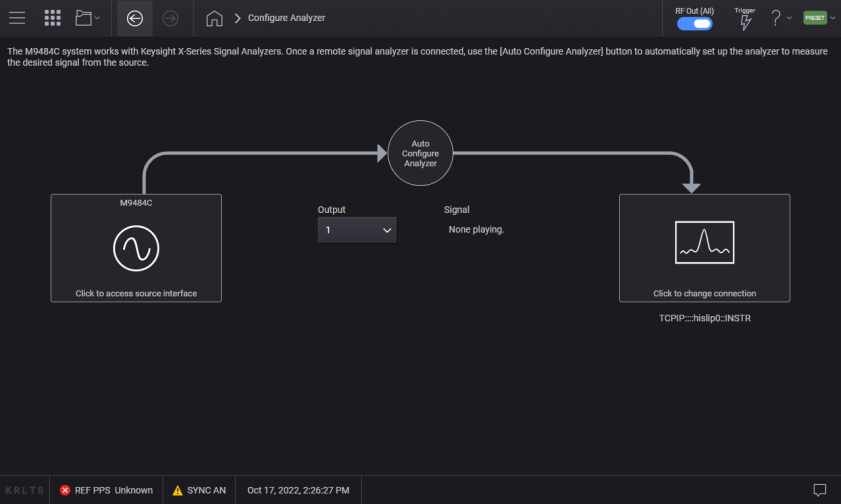Click the REF PPS Unknown error status
The image size is (841, 504).
106,490
